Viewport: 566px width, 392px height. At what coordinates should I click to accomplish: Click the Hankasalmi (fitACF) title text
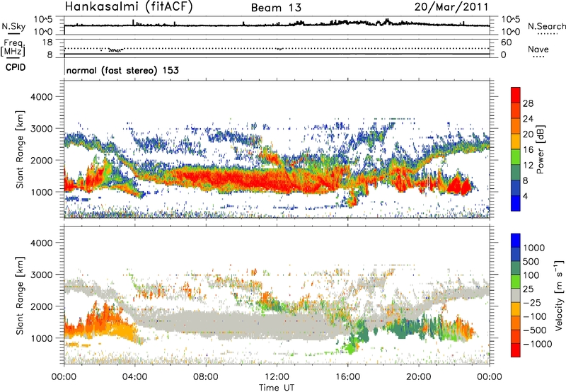(129, 7)
